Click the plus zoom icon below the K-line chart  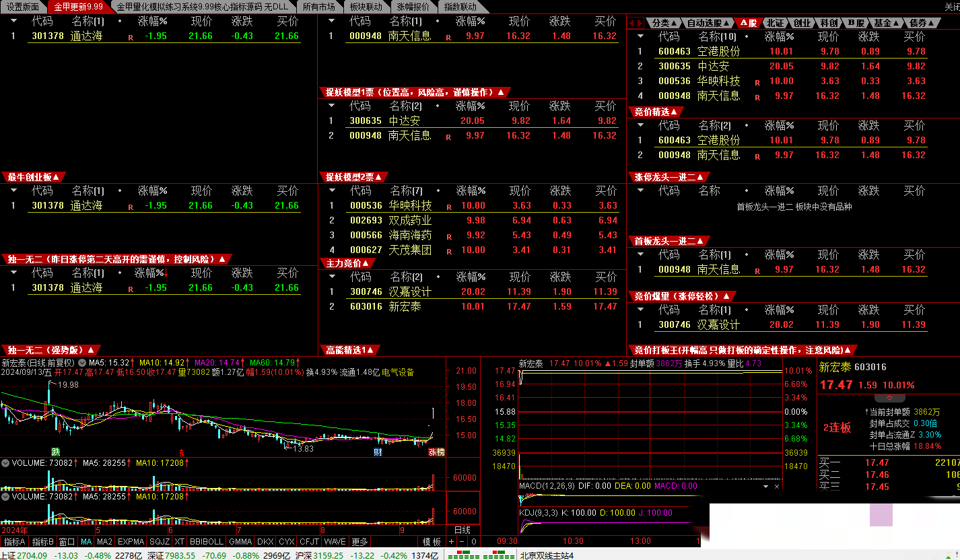coord(452,542)
